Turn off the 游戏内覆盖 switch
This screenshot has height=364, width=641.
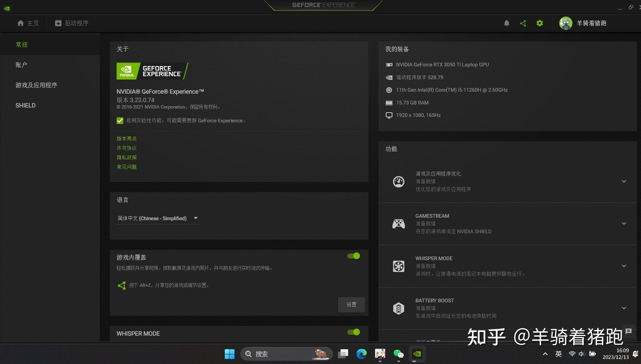[x=354, y=256]
